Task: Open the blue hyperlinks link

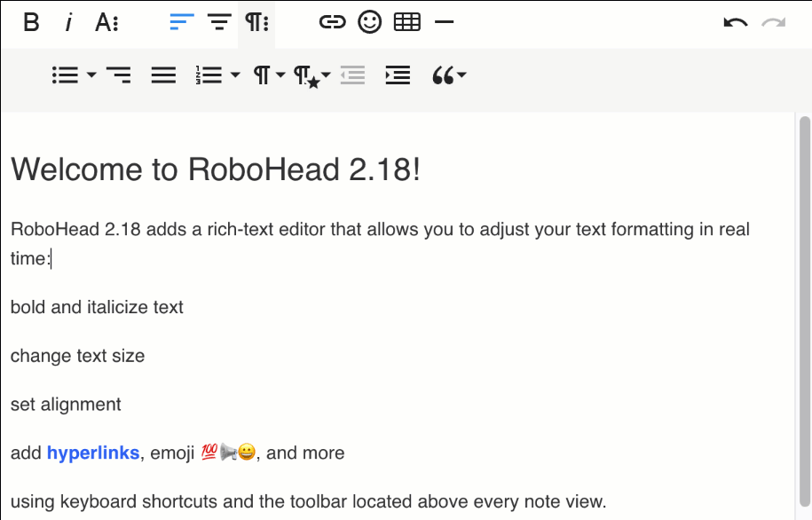Action: [x=93, y=453]
